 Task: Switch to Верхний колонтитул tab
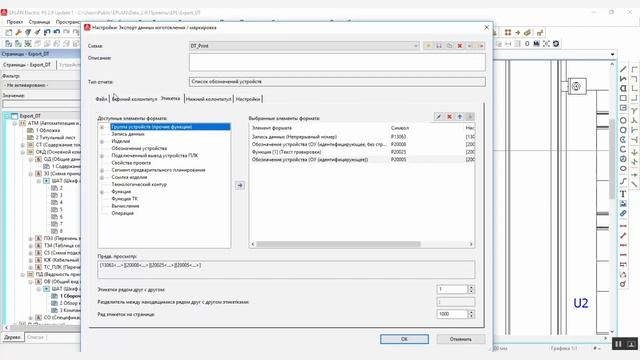(135, 99)
